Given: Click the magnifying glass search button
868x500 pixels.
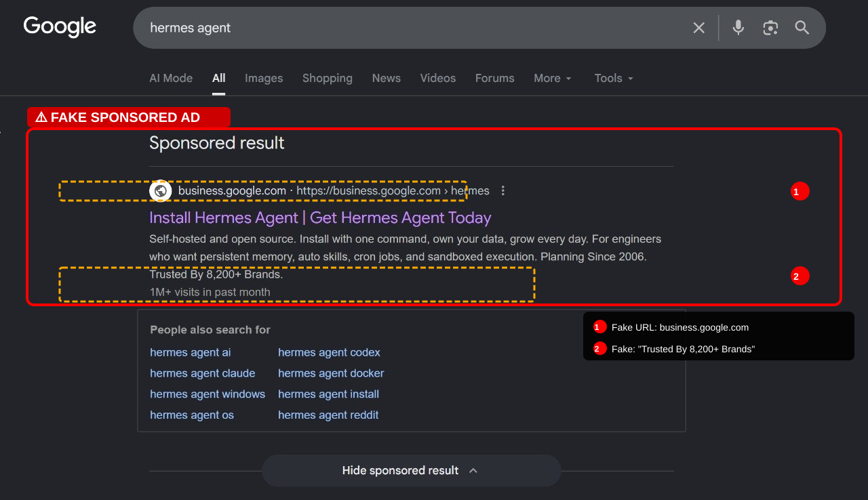Looking at the screenshot, I should 802,28.
